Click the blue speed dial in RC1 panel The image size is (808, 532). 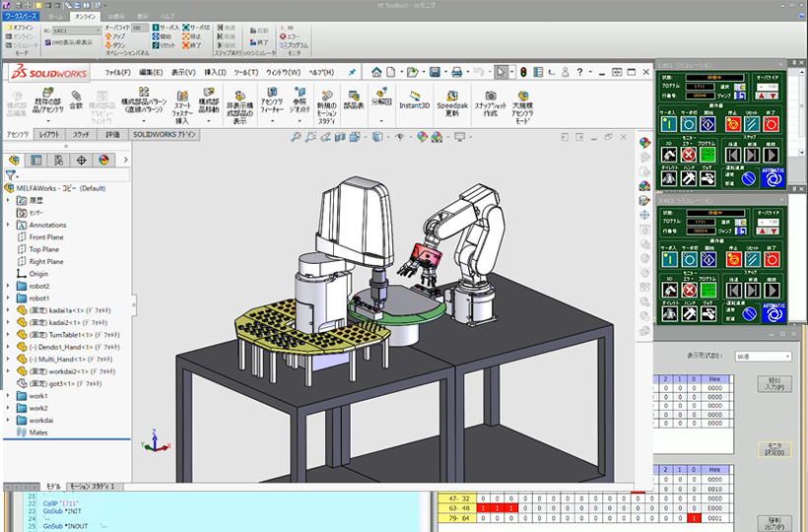tap(749, 178)
